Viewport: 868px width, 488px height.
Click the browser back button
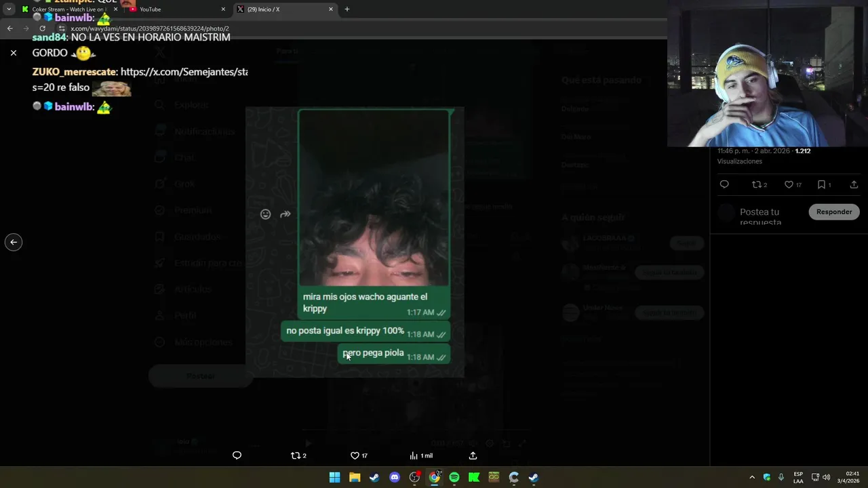coord(9,28)
